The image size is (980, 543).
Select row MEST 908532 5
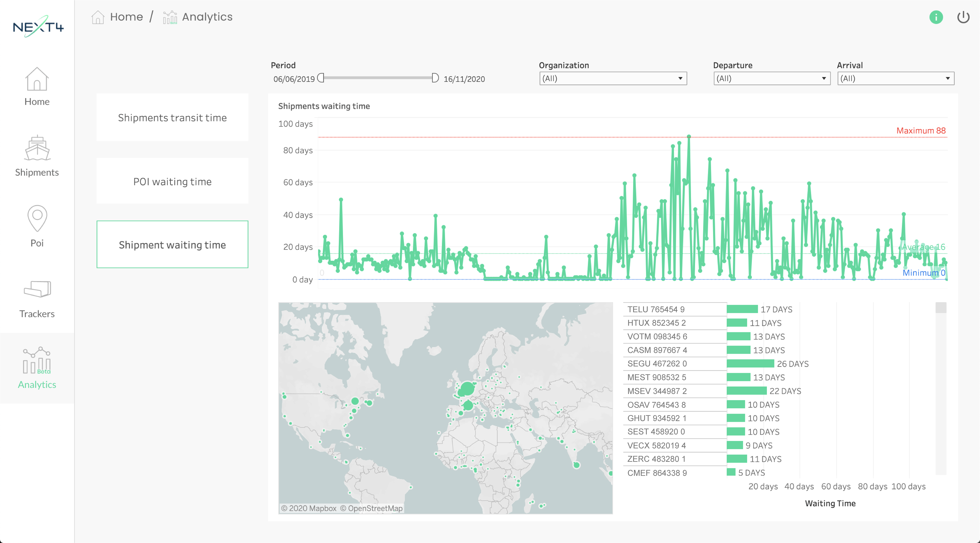pyautogui.click(x=675, y=377)
